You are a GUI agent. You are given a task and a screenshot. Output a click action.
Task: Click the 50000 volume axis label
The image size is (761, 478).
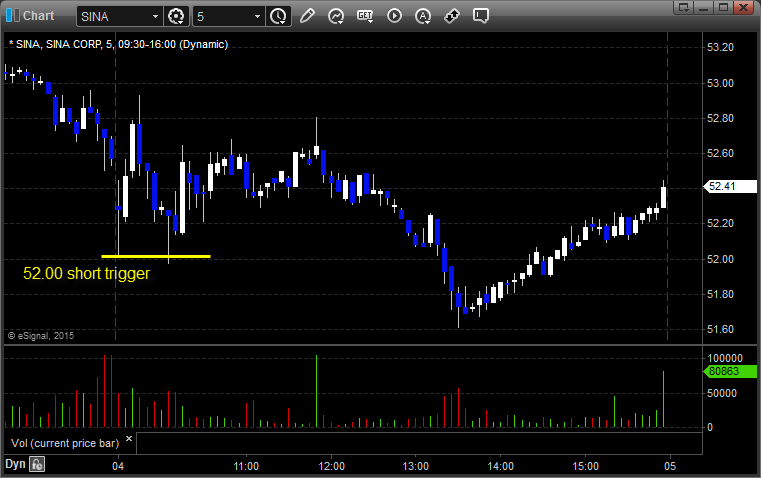coord(722,393)
